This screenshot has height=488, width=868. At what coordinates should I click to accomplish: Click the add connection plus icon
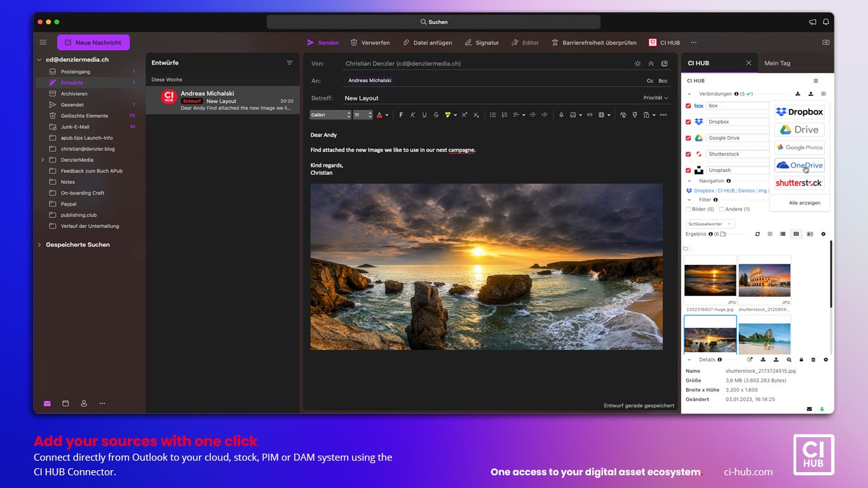point(824,94)
